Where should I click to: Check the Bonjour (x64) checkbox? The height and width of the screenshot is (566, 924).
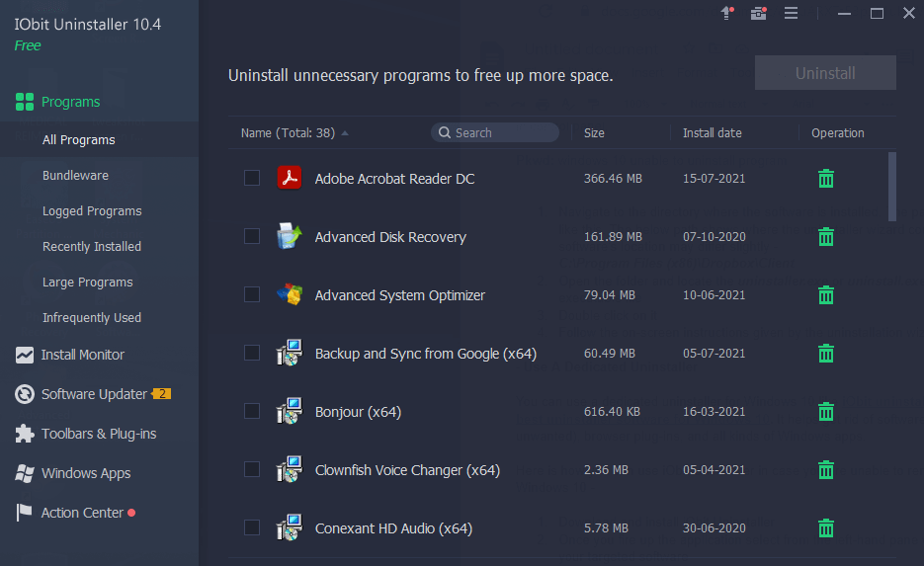click(252, 411)
